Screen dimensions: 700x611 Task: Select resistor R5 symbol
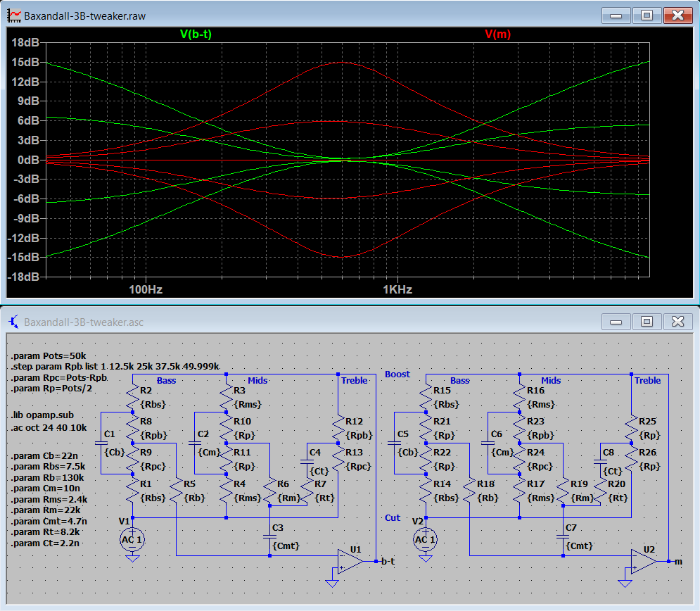[177, 491]
